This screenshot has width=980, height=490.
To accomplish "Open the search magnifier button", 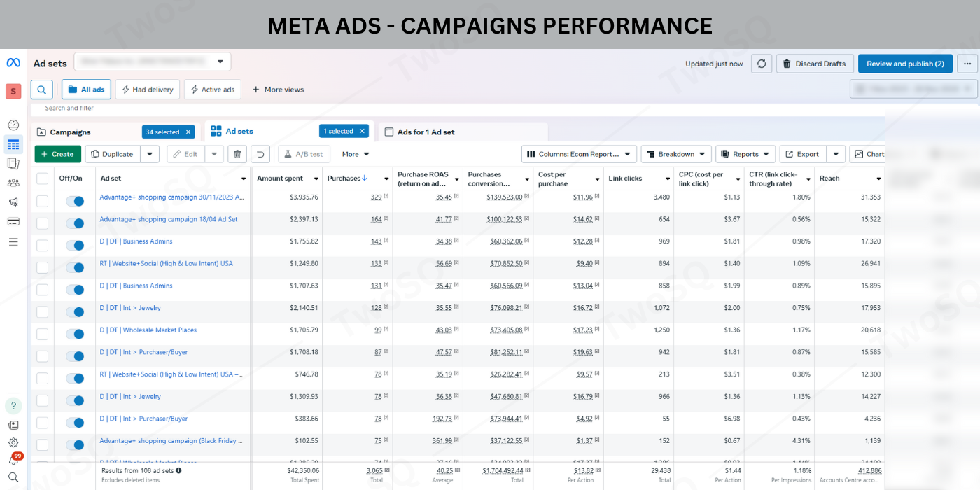I will [x=42, y=90].
